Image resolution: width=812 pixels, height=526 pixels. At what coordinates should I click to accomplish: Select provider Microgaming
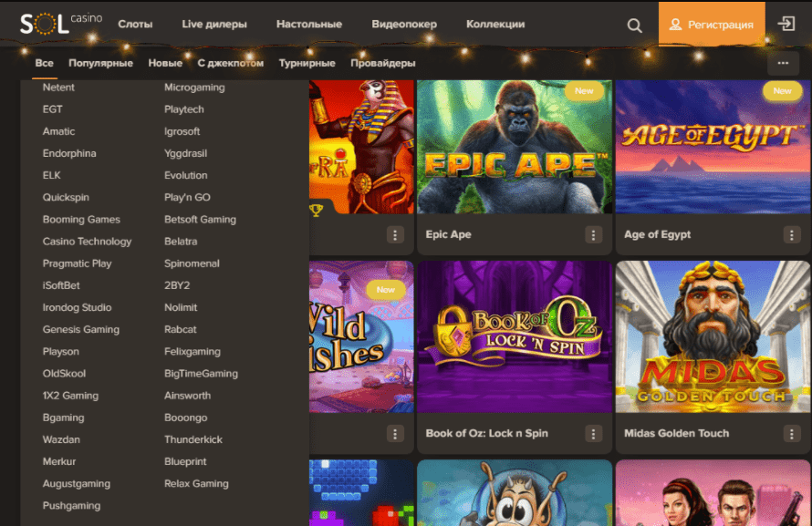click(x=194, y=88)
